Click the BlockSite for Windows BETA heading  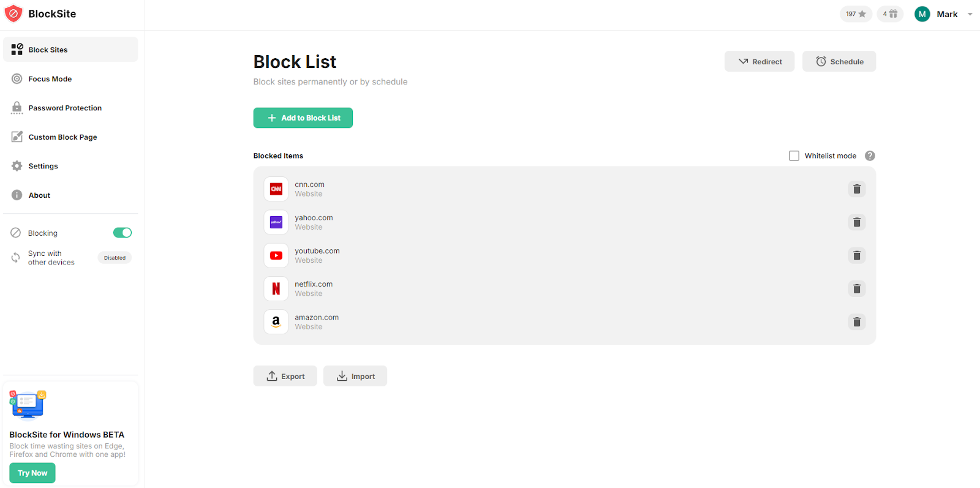[x=67, y=435]
